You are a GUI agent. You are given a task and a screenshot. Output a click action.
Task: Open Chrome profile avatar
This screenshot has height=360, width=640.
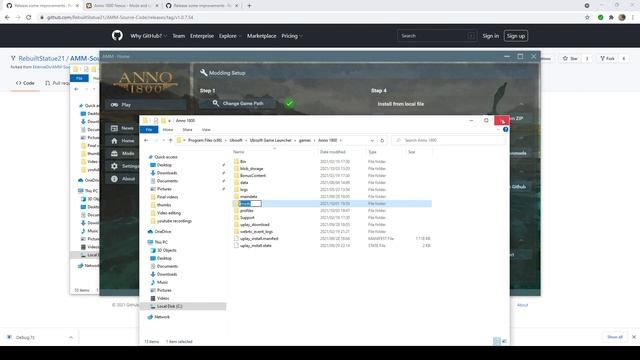click(622, 18)
